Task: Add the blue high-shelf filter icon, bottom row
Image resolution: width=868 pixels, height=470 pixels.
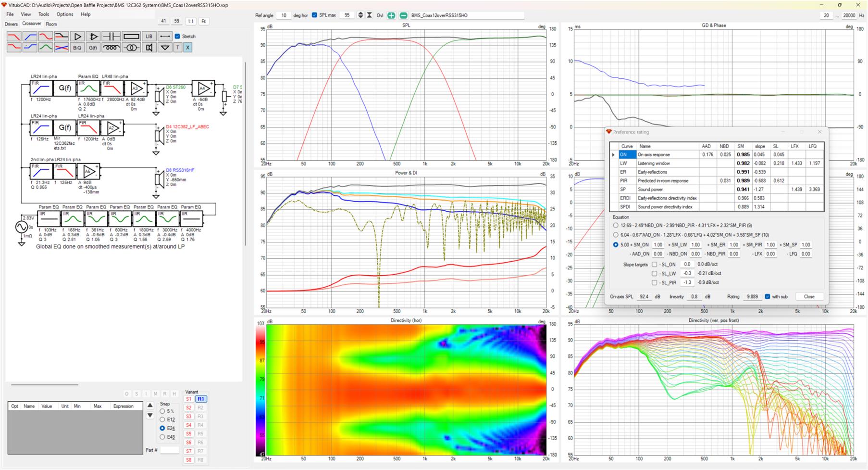Action: (x=30, y=48)
